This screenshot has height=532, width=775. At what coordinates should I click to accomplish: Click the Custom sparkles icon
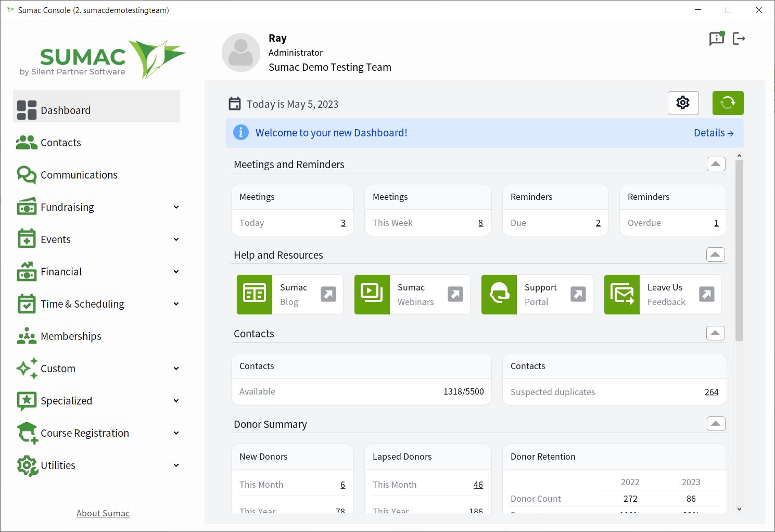click(27, 368)
